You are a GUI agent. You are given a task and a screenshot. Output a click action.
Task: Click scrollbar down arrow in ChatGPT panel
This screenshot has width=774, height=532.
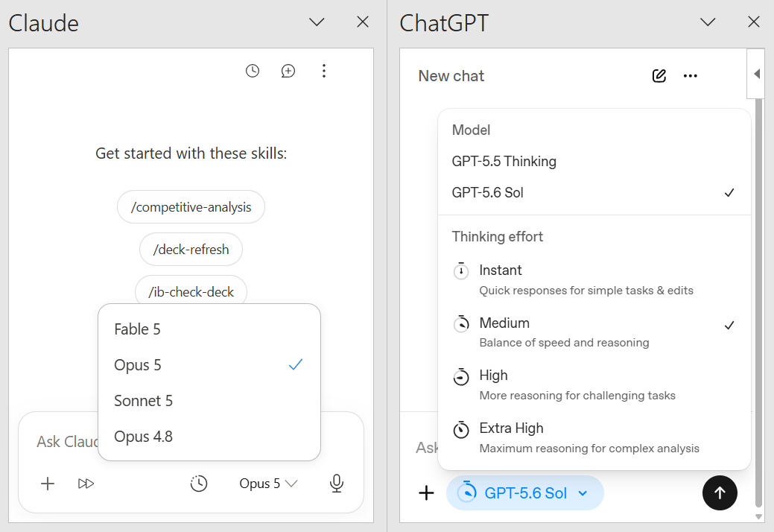(x=759, y=516)
